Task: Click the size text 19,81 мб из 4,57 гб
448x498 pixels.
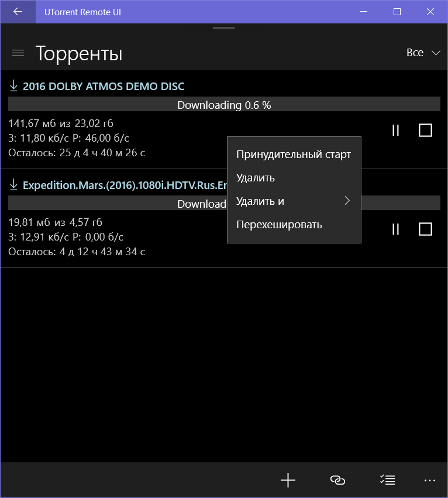Action: point(55,222)
